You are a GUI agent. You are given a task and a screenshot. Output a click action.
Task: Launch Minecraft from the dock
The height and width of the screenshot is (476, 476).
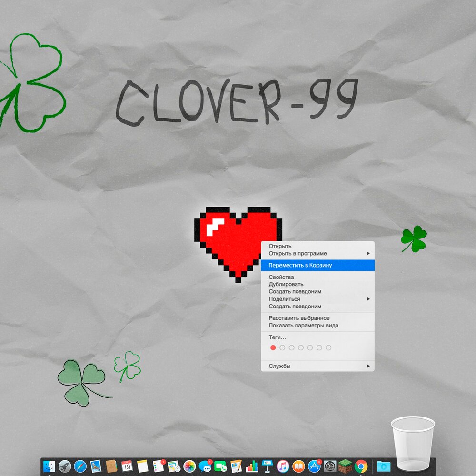345,466
